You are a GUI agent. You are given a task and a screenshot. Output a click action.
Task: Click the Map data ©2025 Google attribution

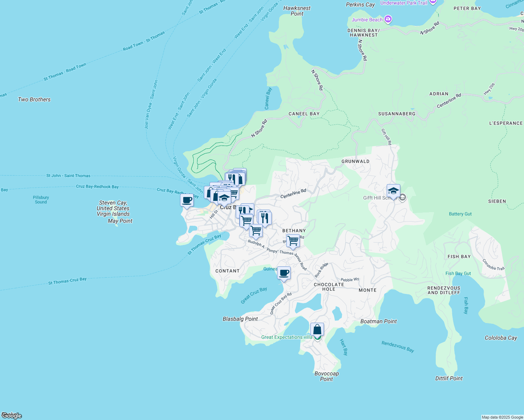coord(502,417)
